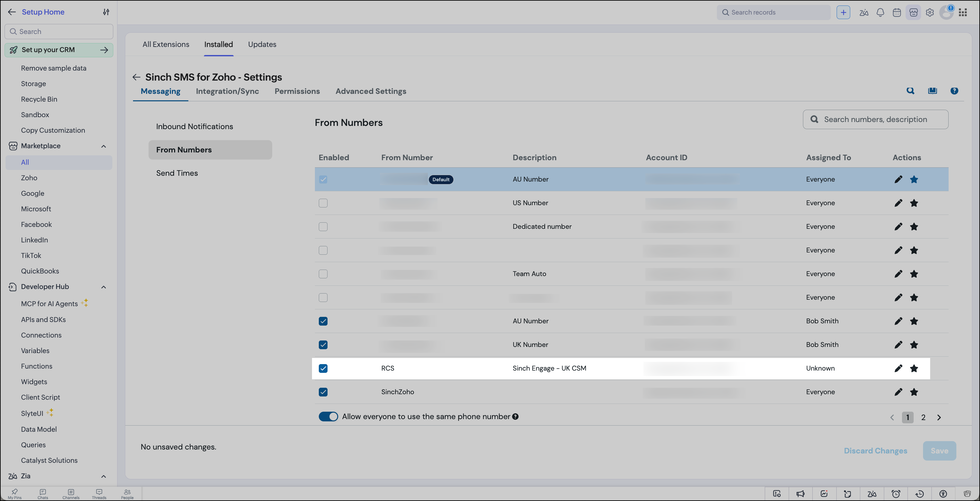This screenshot has height=501, width=980.
Task: Select Send Times in side menu
Action: tap(177, 173)
